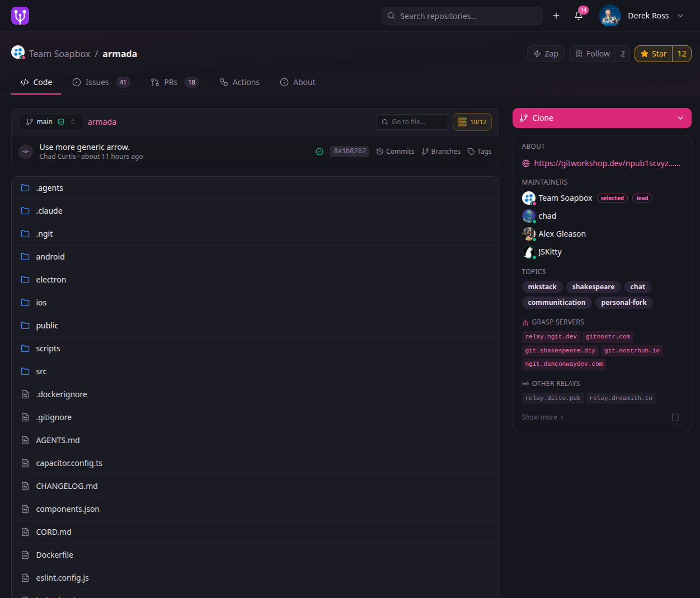Open chad maintainer profile
Screen dimensions: 700x598
547,216
